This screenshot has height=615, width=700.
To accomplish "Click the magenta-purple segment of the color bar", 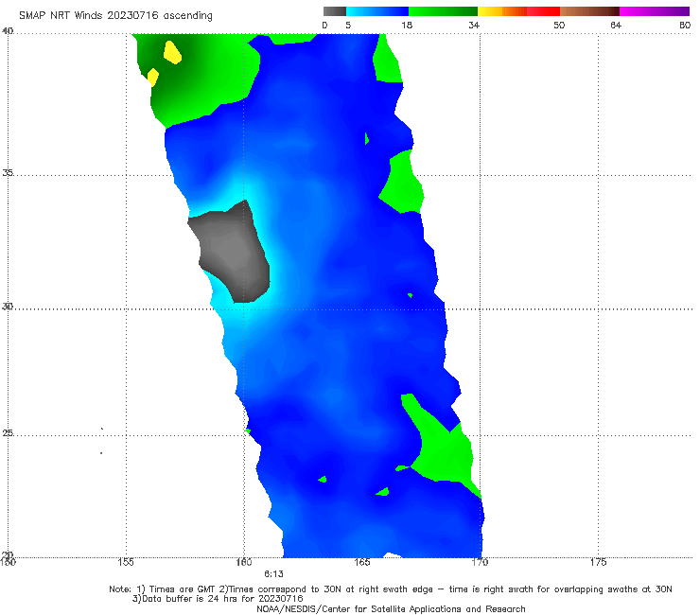I will coord(655,11).
